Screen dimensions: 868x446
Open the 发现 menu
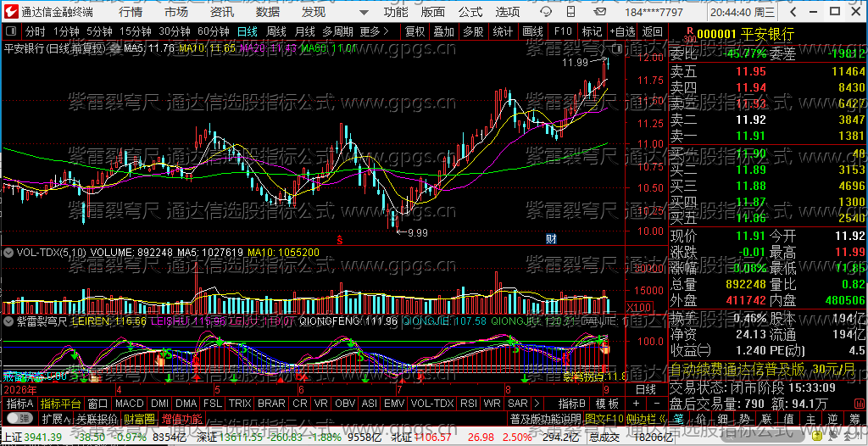coord(314,12)
